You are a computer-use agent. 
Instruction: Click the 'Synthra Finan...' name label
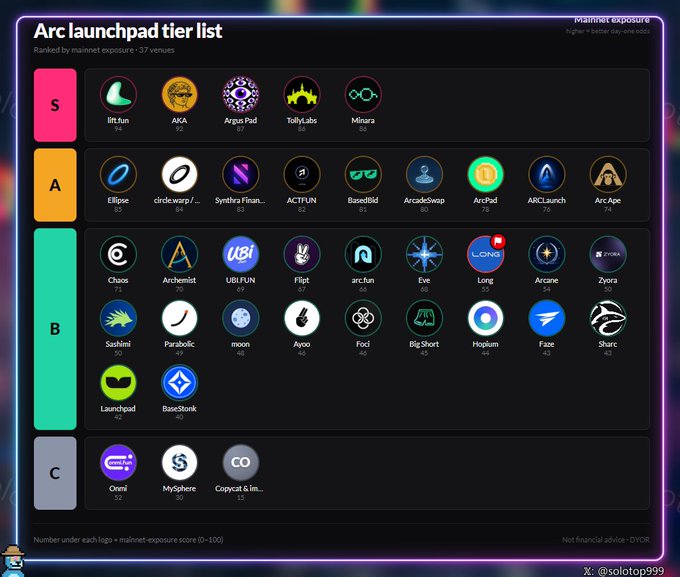pyautogui.click(x=240, y=200)
